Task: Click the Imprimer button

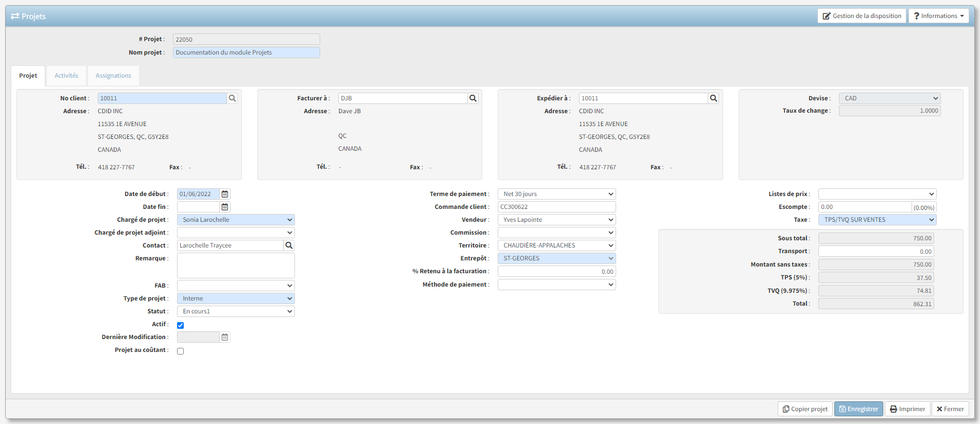Action: 907,409
